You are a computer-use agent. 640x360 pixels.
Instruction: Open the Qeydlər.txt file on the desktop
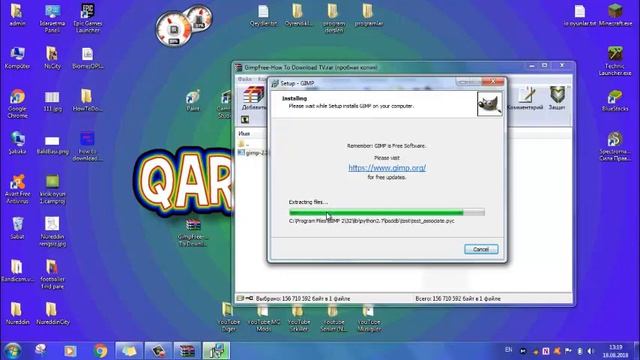click(263, 15)
